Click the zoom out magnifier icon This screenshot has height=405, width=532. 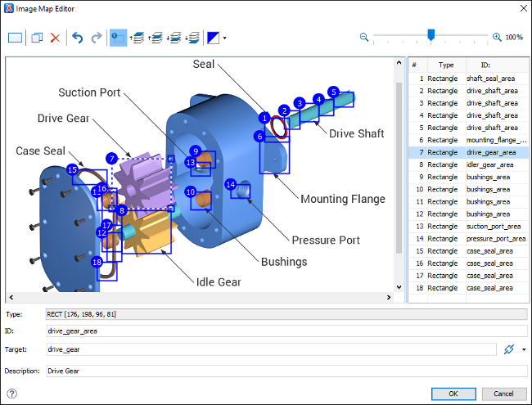364,37
